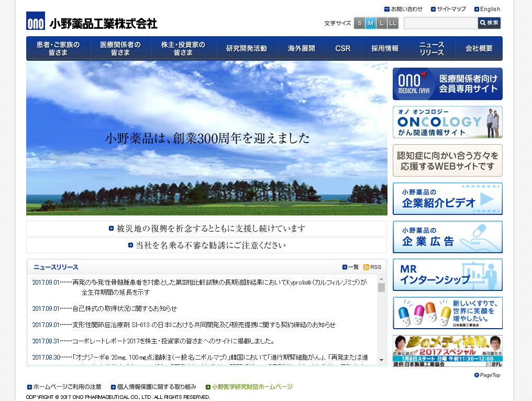Open 患者・ご家族の皆さま menu
The width and height of the screenshot is (532, 401).
pyautogui.click(x=58, y=49)
